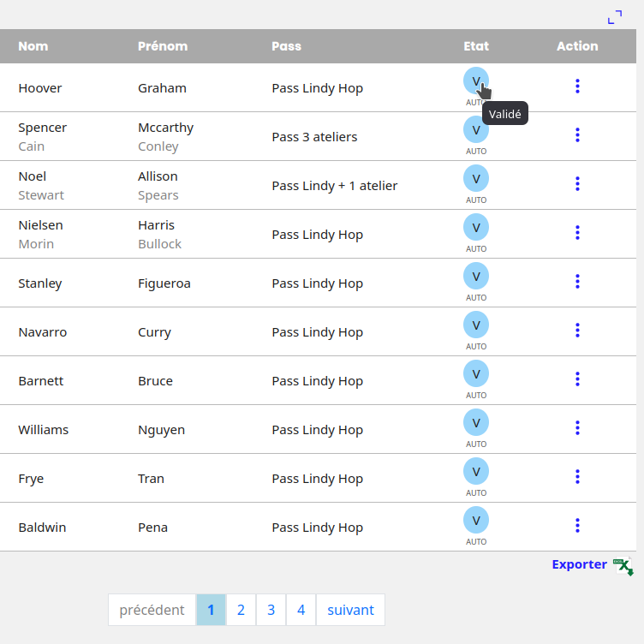The height and width of the screenshot is (644, 644).
Task: Open action menu for Stanley row
Action: [x=577, y=282]
